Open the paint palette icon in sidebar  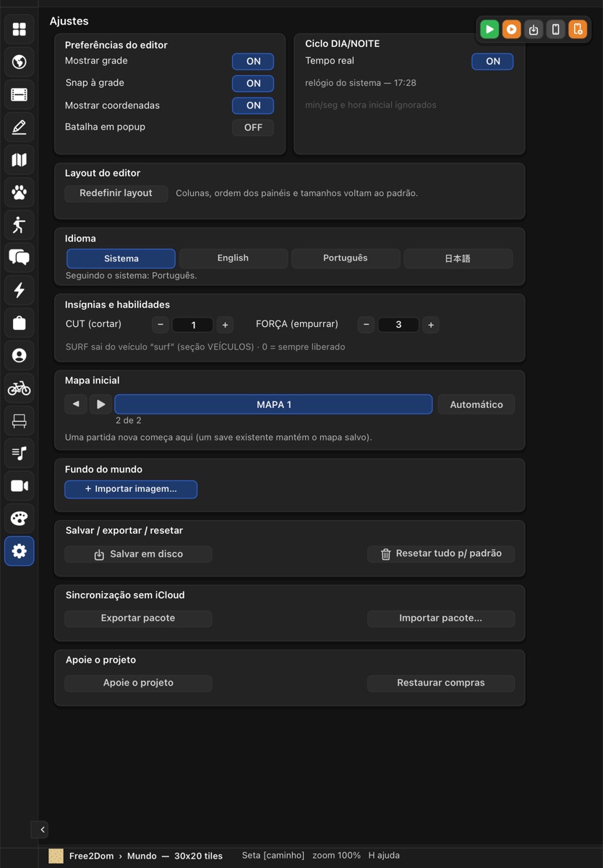pyautogui.click(x=20, y=519)
